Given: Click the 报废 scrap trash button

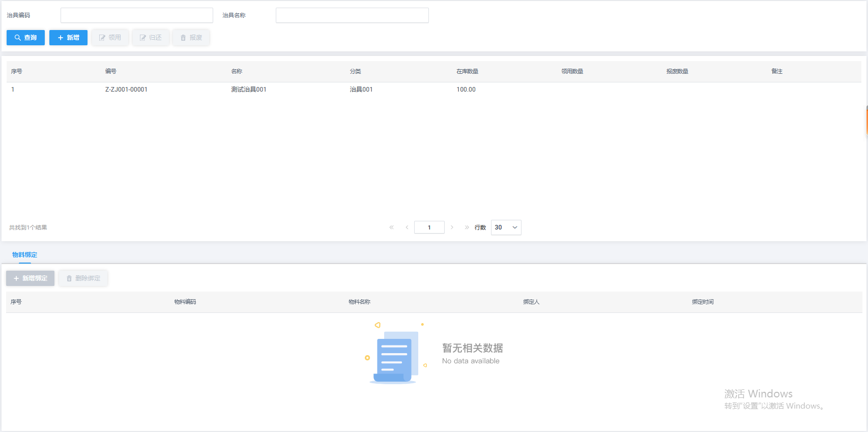Looking at the screenshot, I should tap(191, 38).
